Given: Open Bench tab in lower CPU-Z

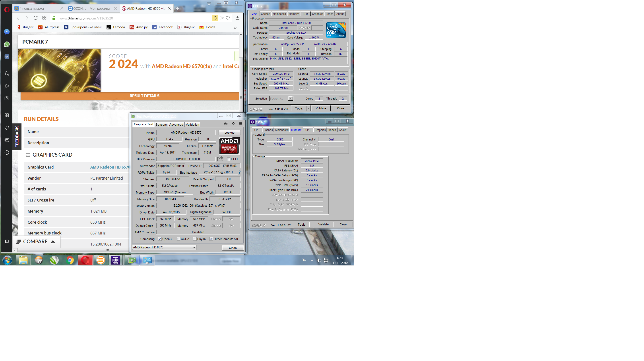Looking at the screenshot, I should (332, 130).
